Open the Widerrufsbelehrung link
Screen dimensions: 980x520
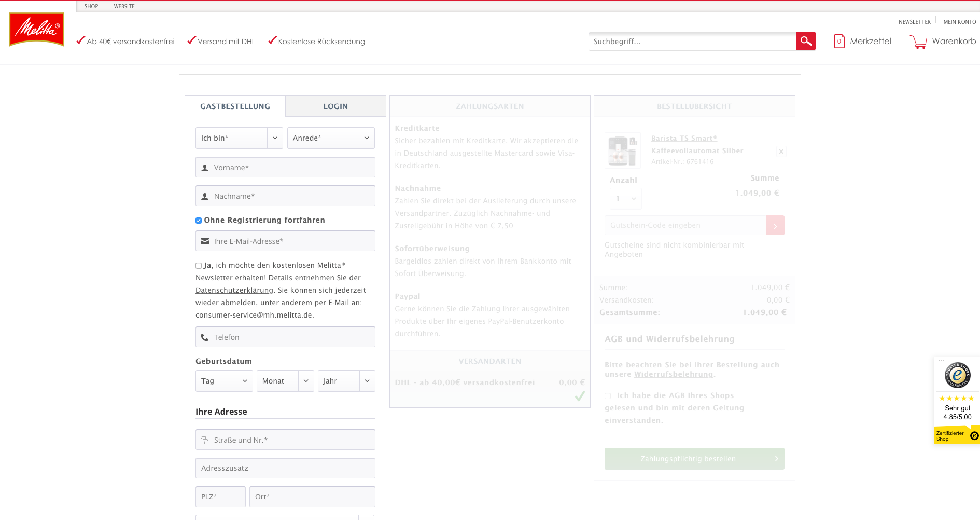(x=674, y=374)
